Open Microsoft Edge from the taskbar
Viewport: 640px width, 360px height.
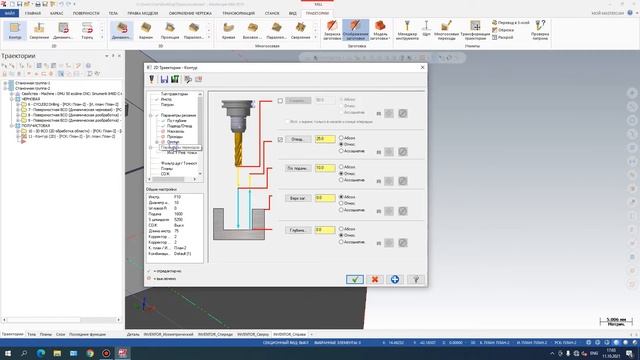(x=41, y=353)
